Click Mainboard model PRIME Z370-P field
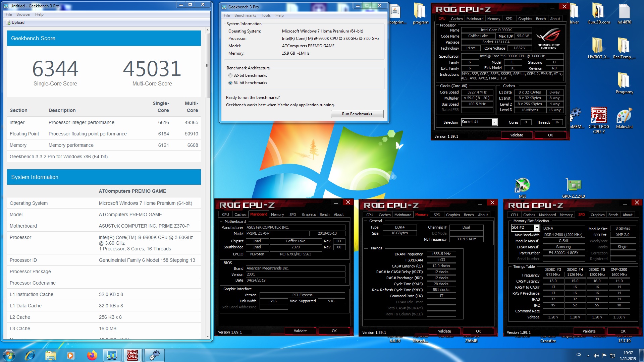 click(277, 234)
